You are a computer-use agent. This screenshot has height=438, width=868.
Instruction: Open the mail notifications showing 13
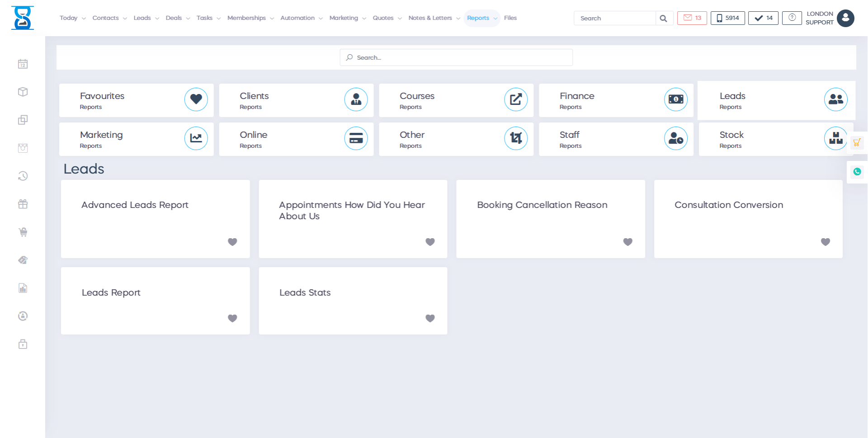pos(692,18)
